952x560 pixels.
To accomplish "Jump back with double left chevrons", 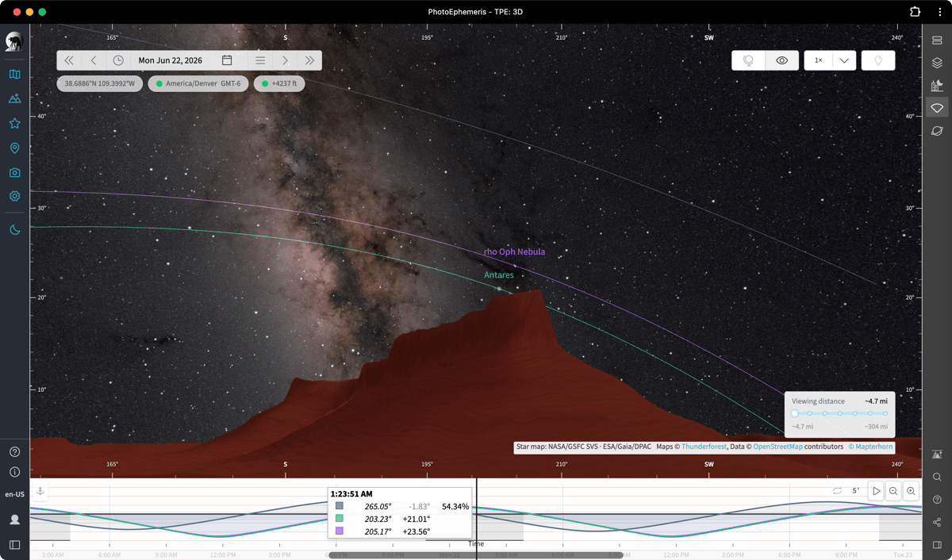I will 69,60.
